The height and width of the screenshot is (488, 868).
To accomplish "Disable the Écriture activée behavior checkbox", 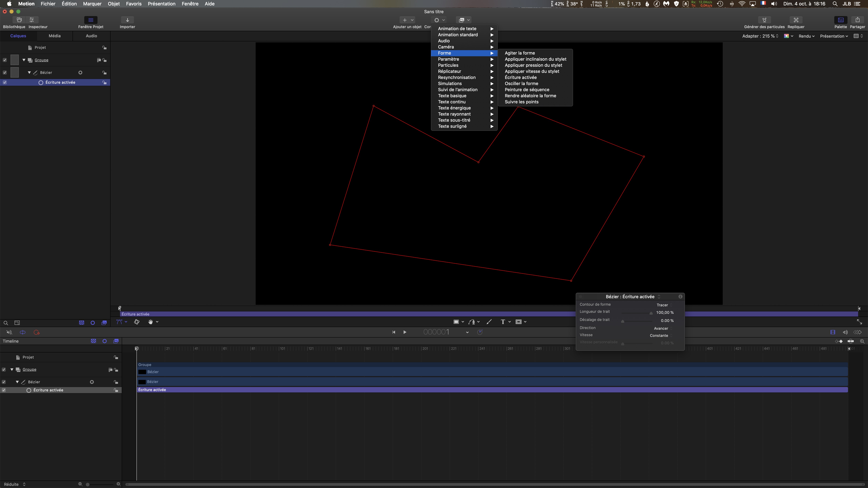I will point(5,82).
